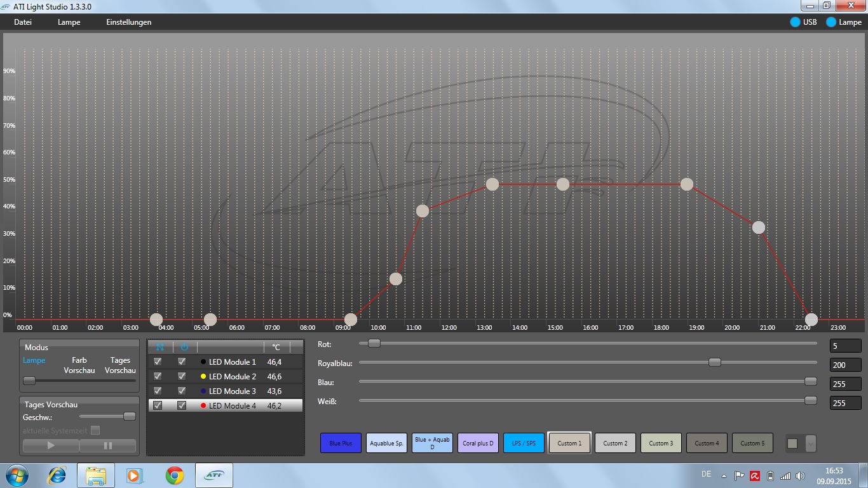Screen dimensions: 868x488
Task: Uncheck the link checkbox for LED Module 1
Action: pos(158,362)
